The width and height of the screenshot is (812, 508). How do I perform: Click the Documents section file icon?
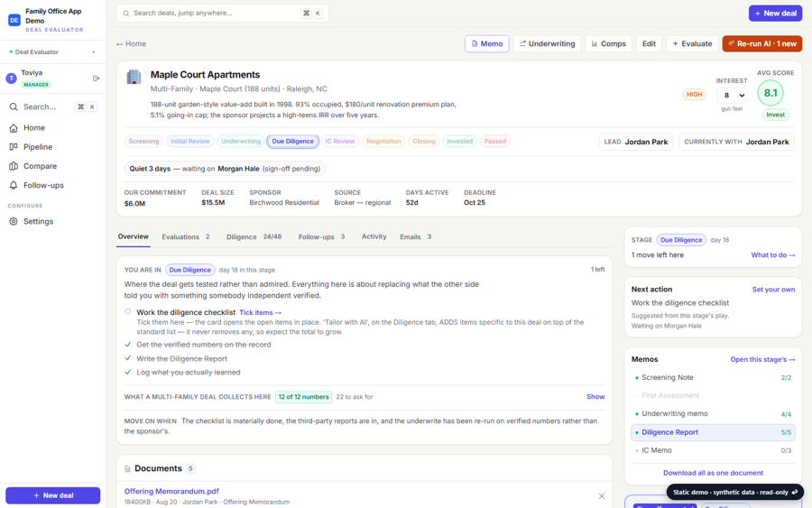pos(127,468)
